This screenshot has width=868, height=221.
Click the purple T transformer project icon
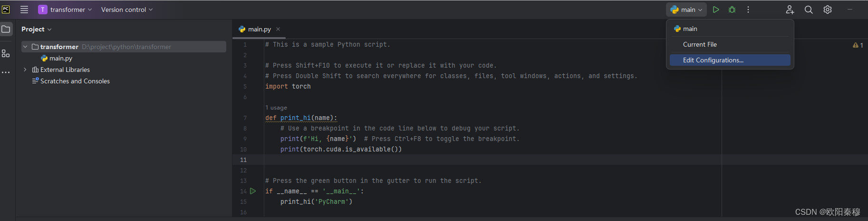coord(43,10)
